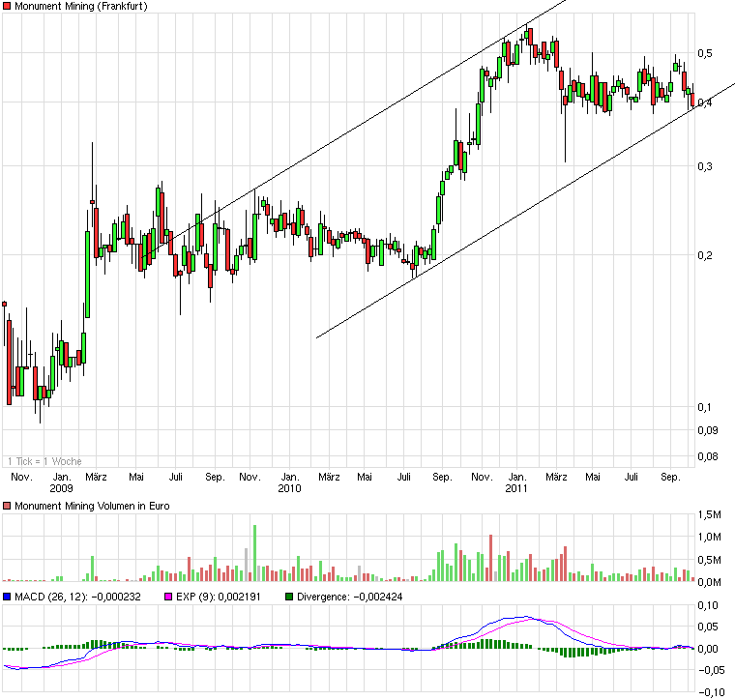Click the 0,09 price axis label

click(x=707, y=430)
